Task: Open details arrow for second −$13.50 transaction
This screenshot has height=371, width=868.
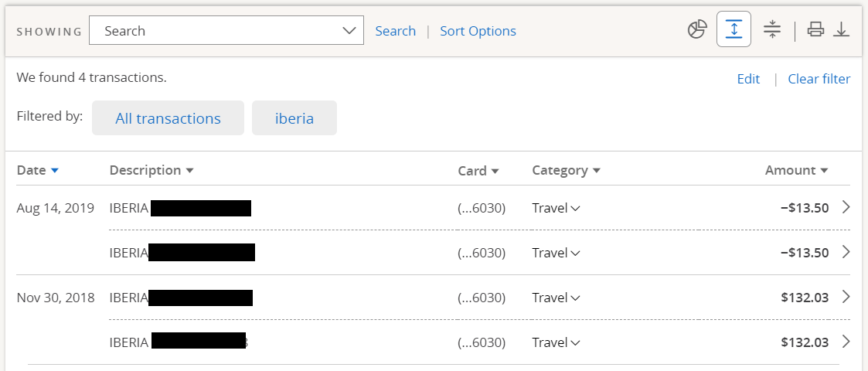Action: [x=846, y=252]
